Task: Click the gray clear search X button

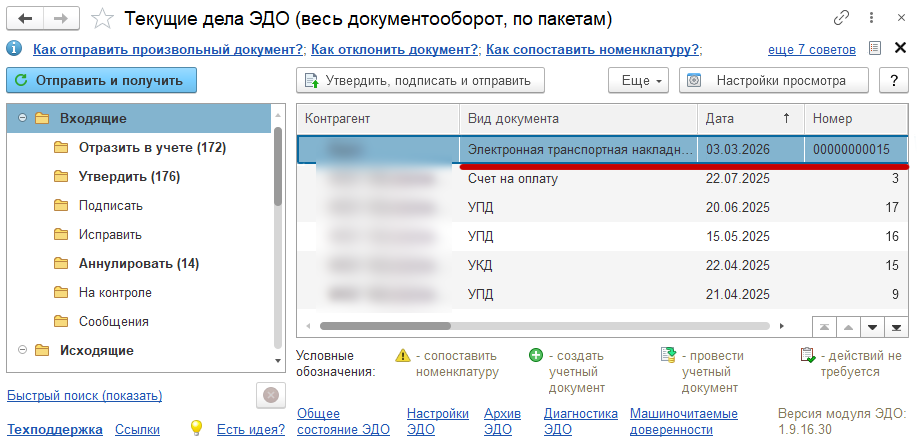Action: click(x=271, y=395)
